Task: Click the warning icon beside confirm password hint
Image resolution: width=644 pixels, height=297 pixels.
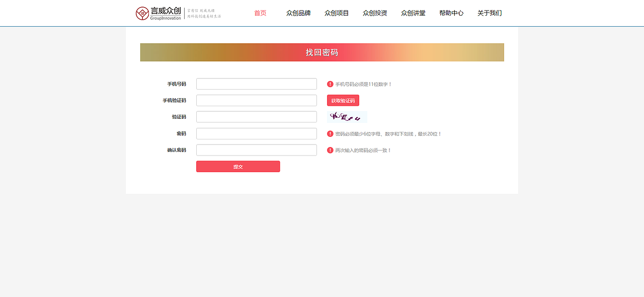Action: tap(329, 150)
